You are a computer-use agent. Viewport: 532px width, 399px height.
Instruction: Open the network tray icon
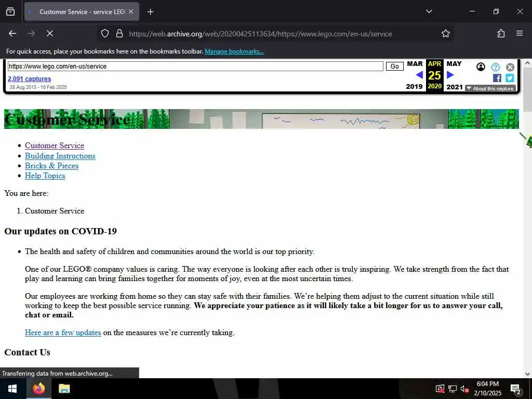pos(453,389)
